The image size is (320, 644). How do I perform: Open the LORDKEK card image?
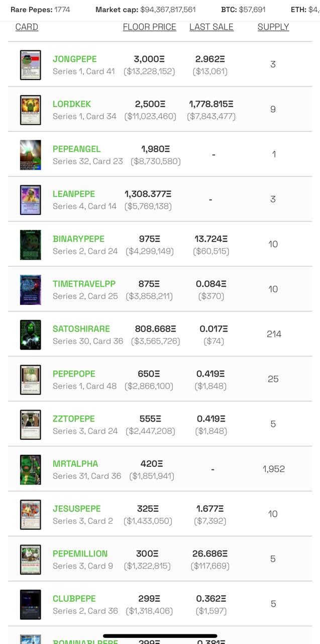point(30,110)
